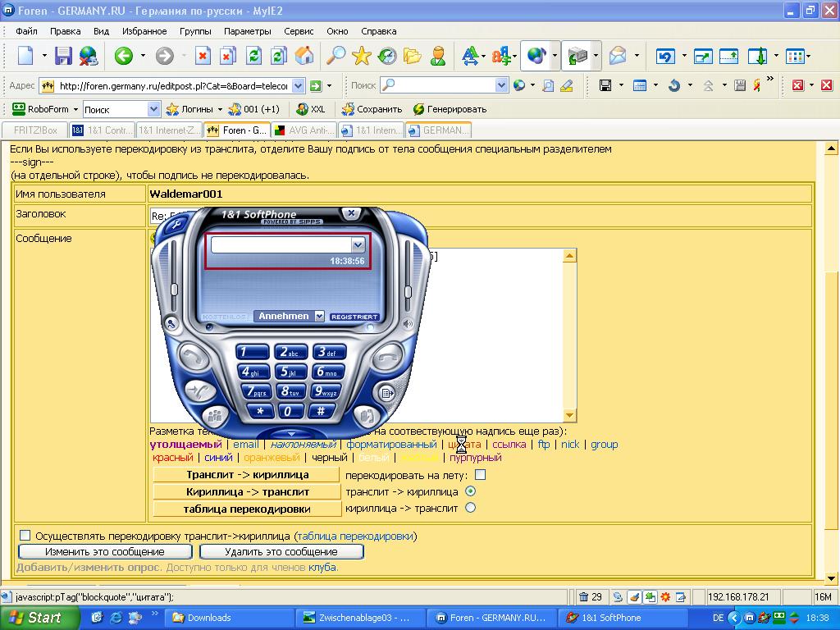Expand the Логины dropdown arrow

[220, 109]
